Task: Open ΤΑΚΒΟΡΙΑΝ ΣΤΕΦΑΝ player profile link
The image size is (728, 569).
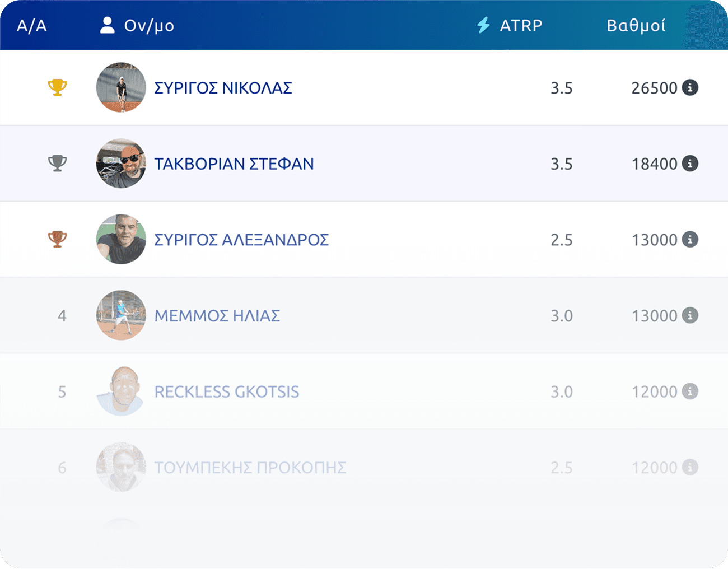Action: pos(234,164)
